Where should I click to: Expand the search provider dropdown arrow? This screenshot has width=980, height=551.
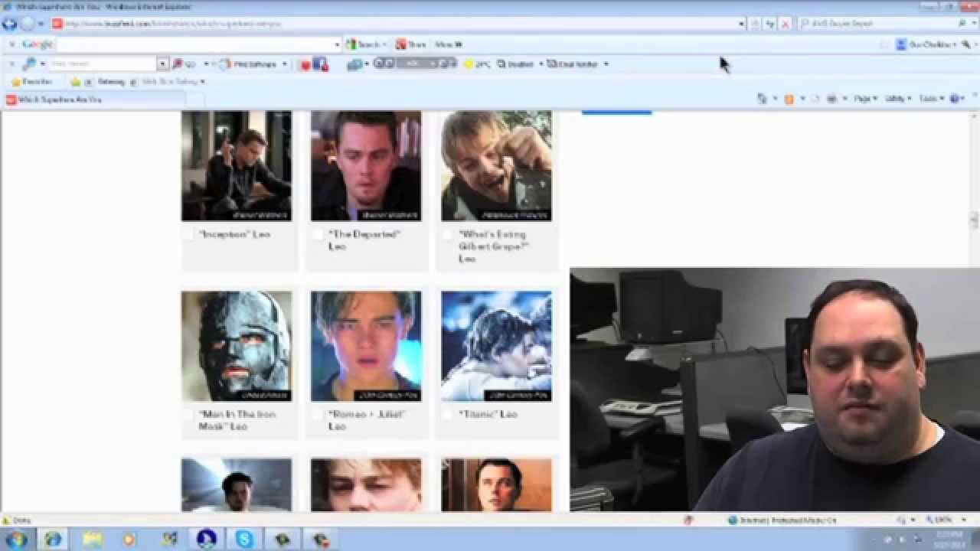(x=973, y=24)
